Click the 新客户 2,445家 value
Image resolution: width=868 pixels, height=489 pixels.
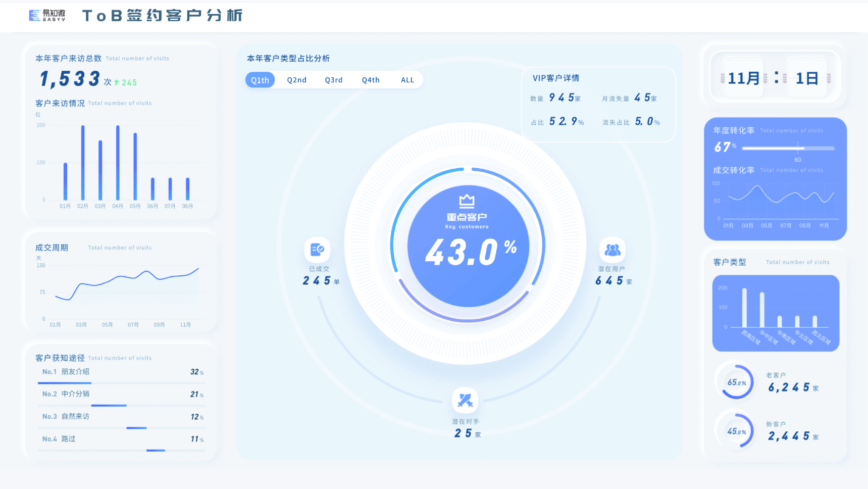[x=793, y=436]
